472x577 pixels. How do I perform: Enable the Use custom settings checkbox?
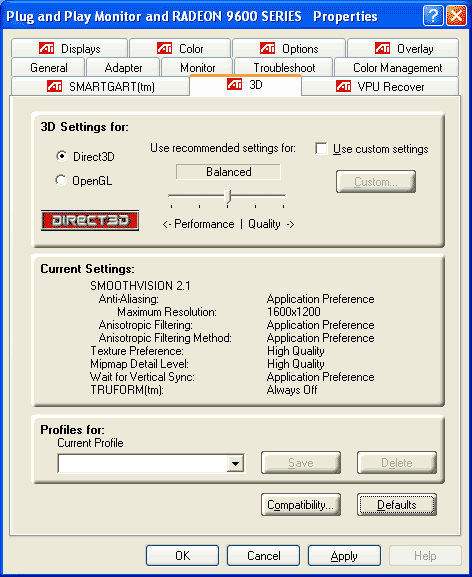point(321,149)
